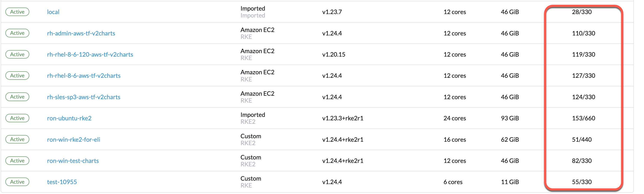644x194 pixels.
Task: Open the test-10955 cluster link
Action: (62, 182)
